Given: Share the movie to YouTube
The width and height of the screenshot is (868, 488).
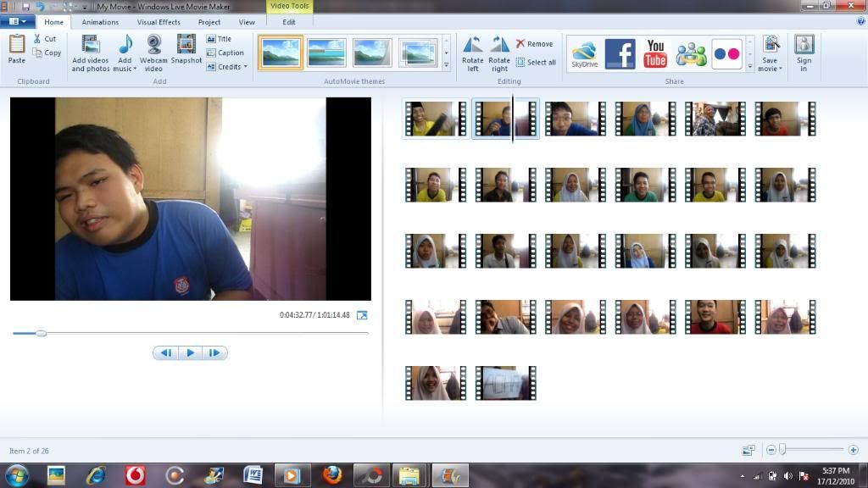Looking at the screenshot, I should point(655,53).
